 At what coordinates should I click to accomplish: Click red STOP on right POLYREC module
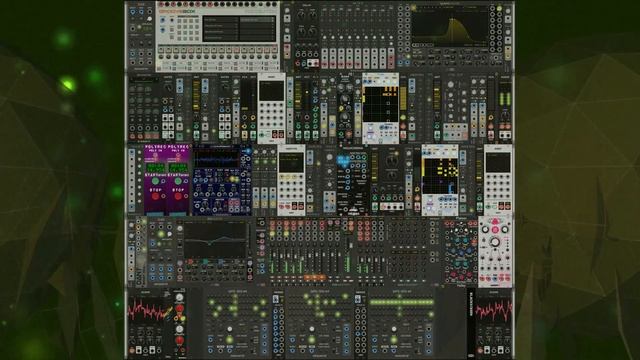(178, 196)
